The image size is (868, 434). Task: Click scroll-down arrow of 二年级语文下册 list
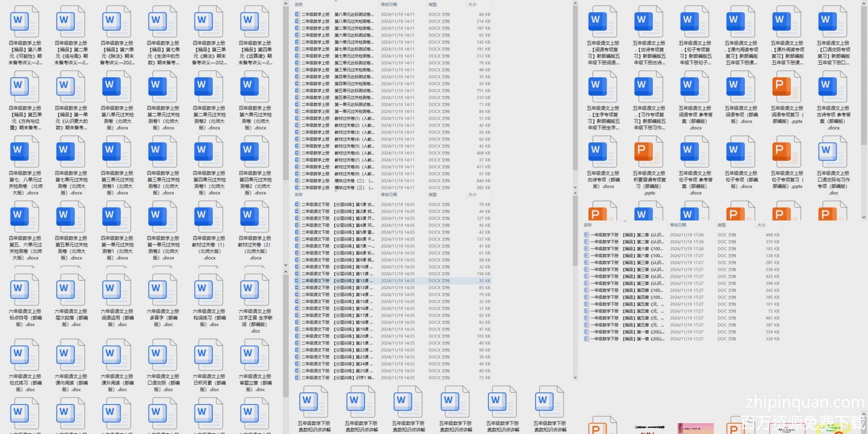pyautogui.click(x=575, y=378)
